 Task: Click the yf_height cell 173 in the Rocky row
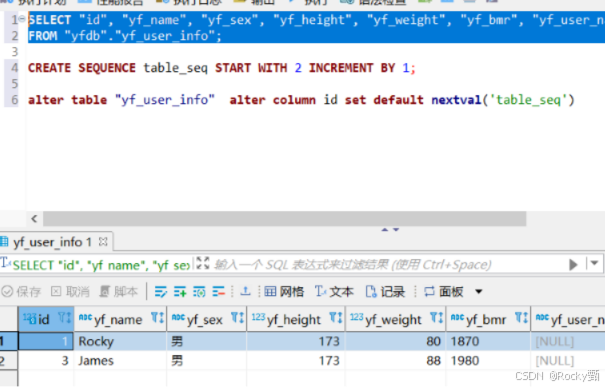(296, 341)
